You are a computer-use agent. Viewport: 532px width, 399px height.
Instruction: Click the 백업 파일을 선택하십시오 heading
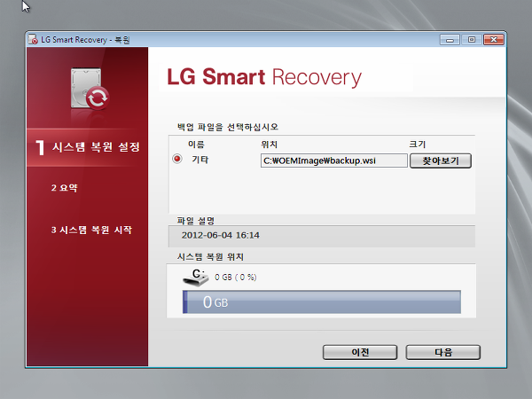click(x=228, y=127)
